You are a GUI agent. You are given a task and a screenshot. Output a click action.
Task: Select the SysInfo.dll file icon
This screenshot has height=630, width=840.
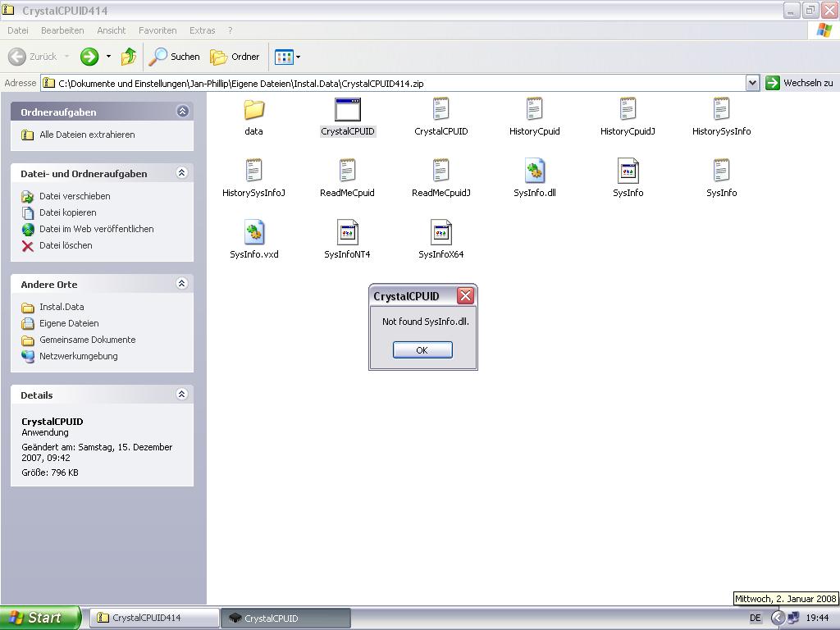(535, 171)
